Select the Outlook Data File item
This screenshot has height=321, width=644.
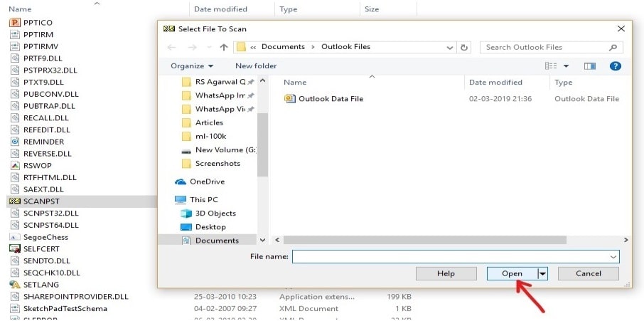pos(331,99)
